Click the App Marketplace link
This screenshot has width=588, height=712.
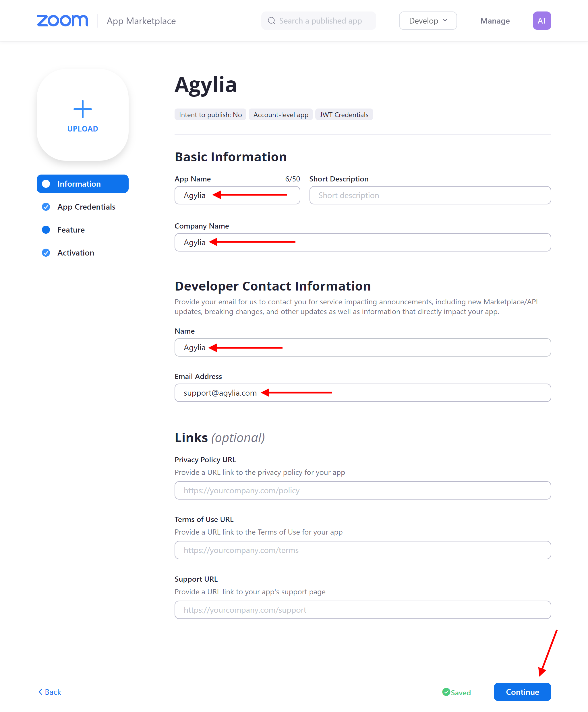pos(141,21)
